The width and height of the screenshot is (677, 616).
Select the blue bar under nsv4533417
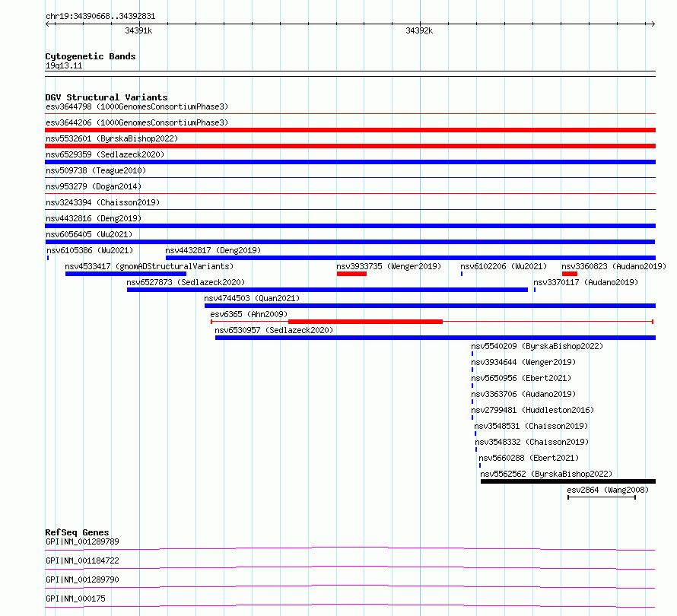tap(126, 274)
